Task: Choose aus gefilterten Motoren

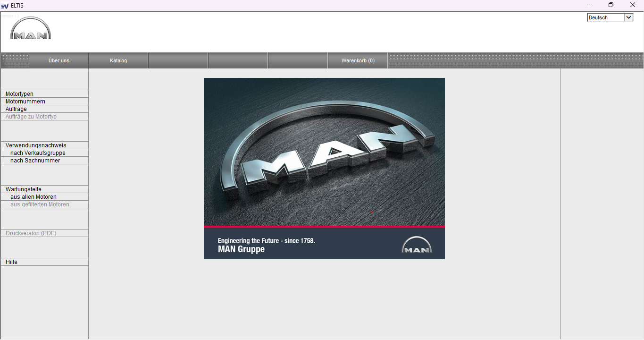Action: (x=44, y=204)
